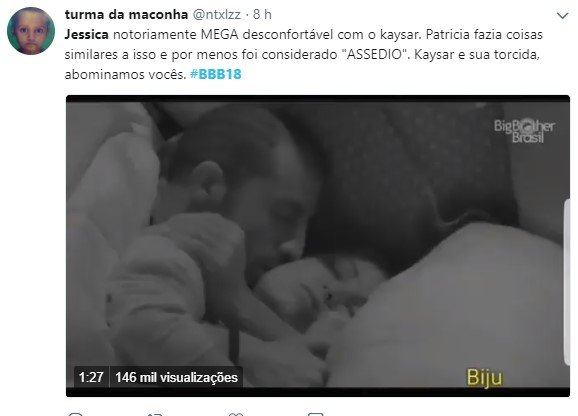Image resolution: width=578 pixels, height=416 pixels.
Task: Click the direct message icon below video
Action: click(x=315, y=414)
